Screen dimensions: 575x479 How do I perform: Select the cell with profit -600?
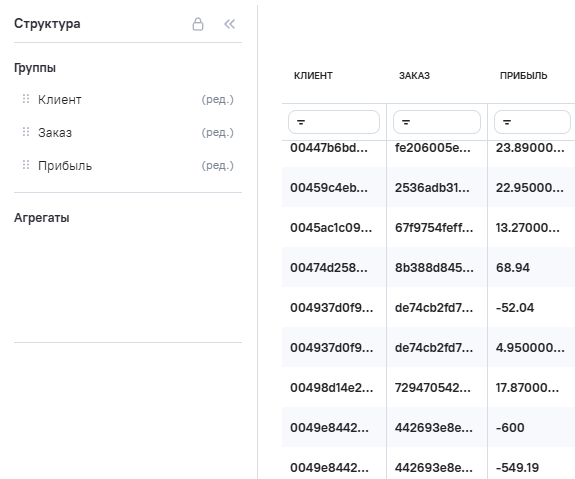(x=532, y=427)
